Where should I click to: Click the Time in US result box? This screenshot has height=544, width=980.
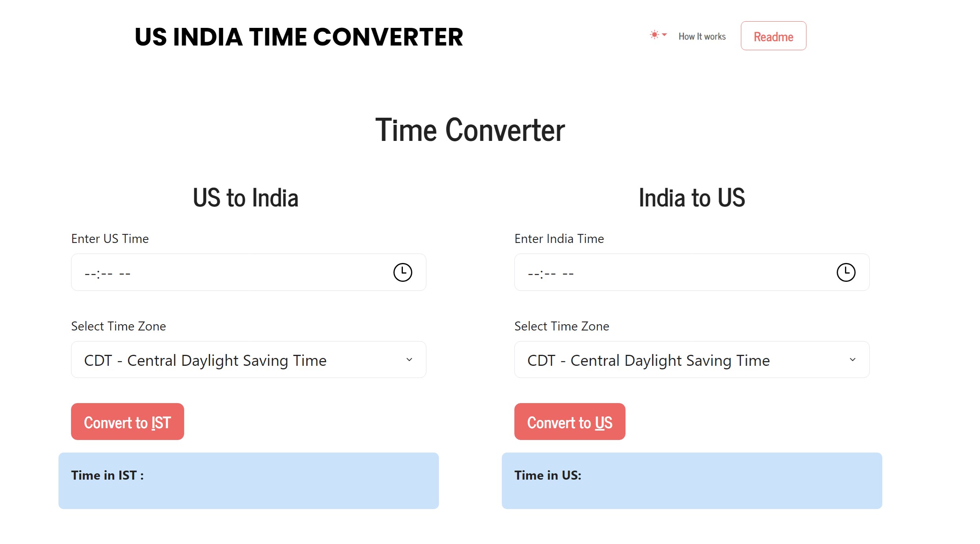tap(692, 481)
